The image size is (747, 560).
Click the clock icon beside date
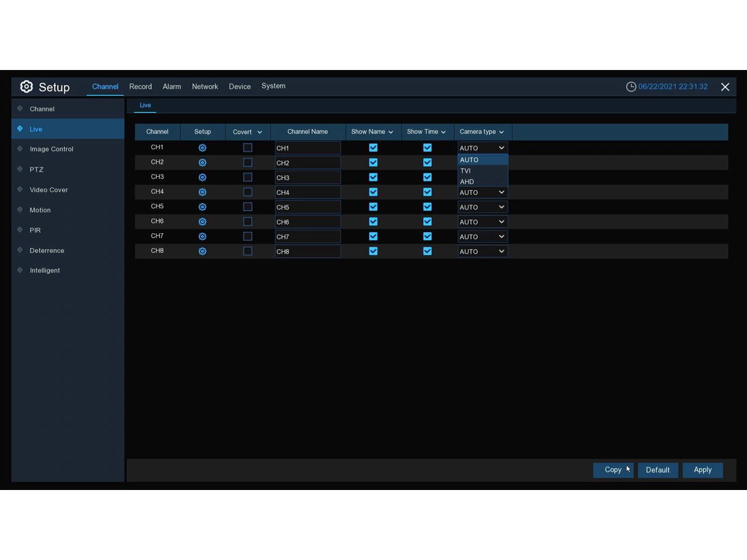631,87
